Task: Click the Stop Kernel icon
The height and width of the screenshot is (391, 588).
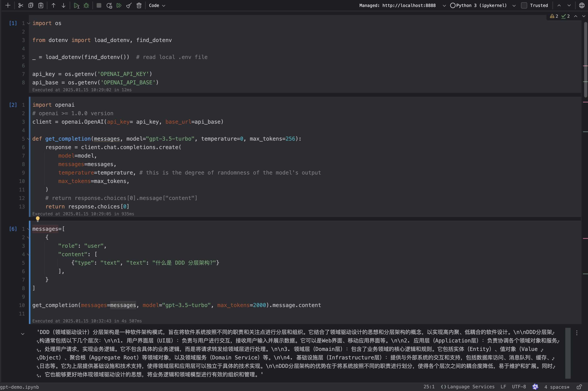Action: 99,5
